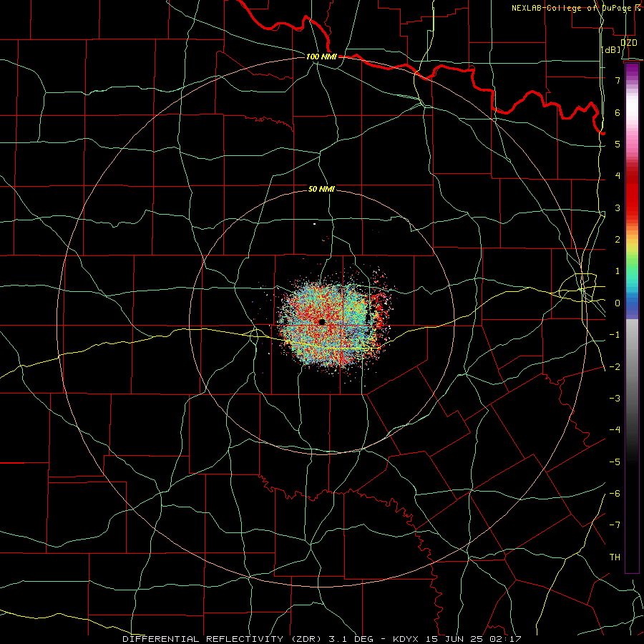644x644 pixels.
Task: Select the 7 dB tick label
Action: click(618, 80)
